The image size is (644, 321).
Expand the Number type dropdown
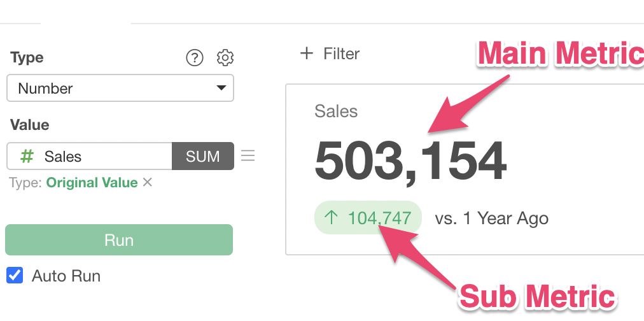(x=120, y=89)
